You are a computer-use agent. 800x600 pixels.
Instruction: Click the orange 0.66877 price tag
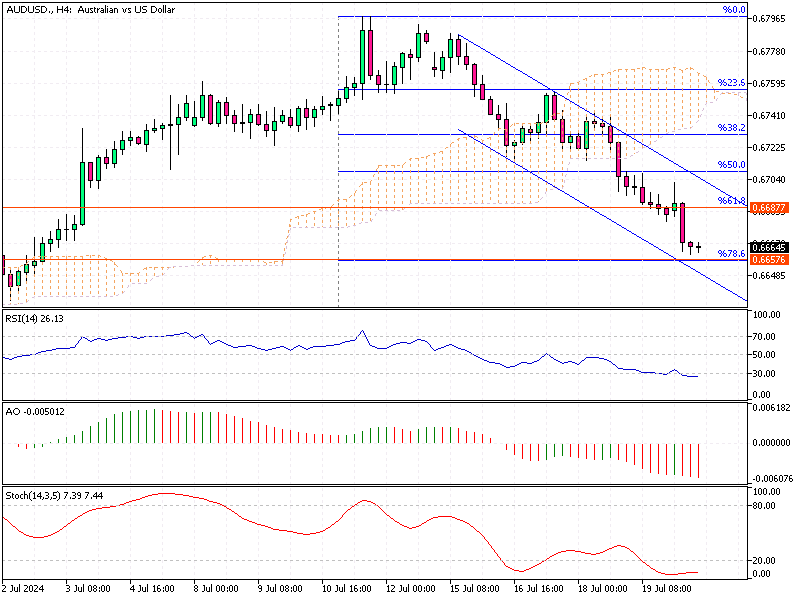pos(768,208)
